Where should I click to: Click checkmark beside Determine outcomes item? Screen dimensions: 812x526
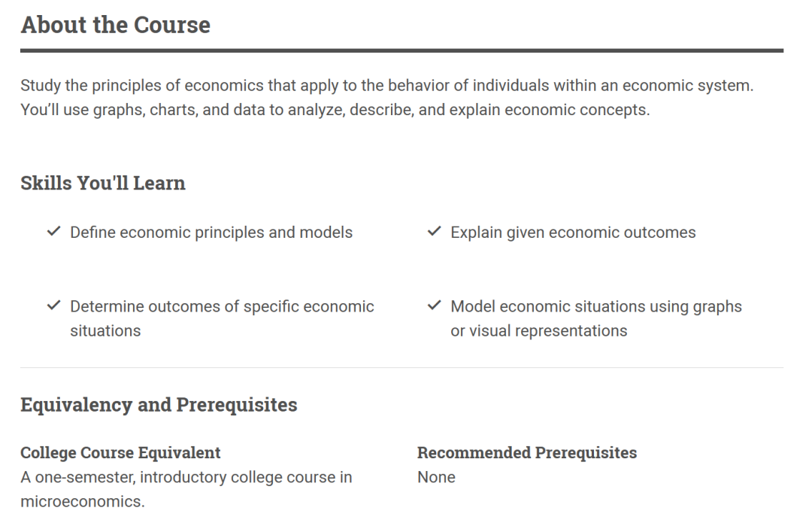(54, 306)
